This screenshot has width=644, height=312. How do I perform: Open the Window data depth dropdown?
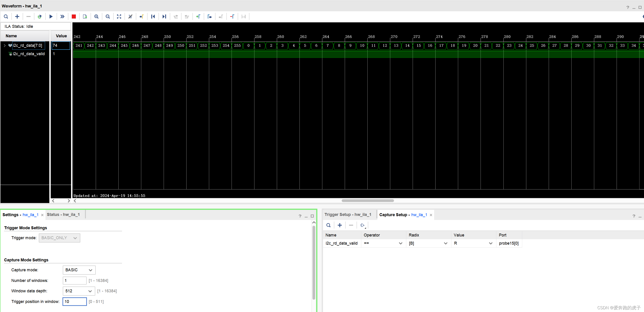(x=79, y=291)
